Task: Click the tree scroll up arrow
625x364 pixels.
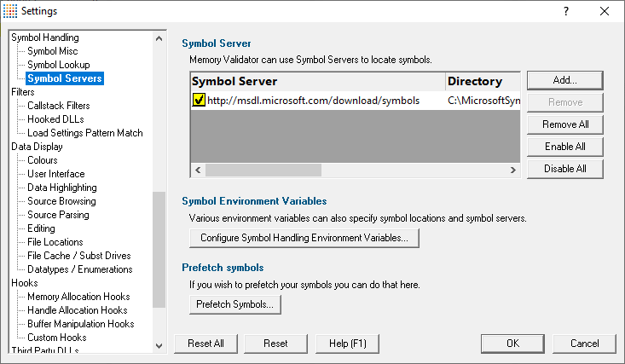Action: tap(159, 38)
